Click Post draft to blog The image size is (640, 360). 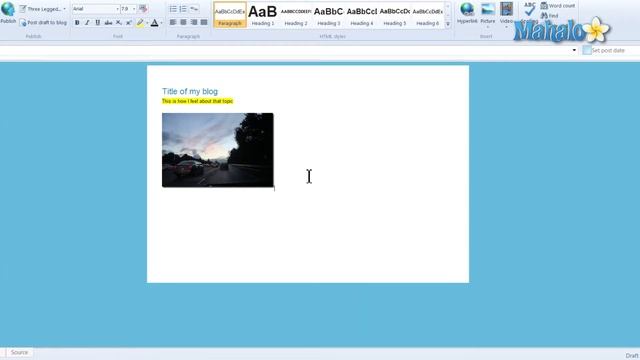(x=43, y=23)
